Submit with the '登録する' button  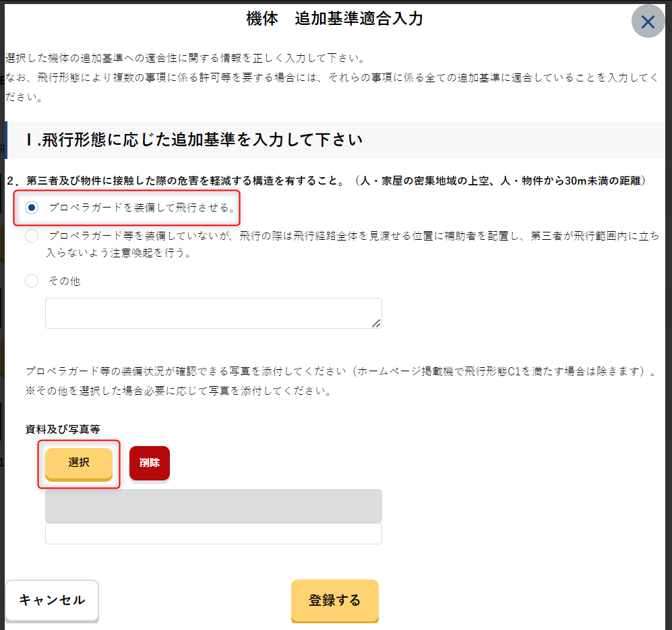[334, 600]
